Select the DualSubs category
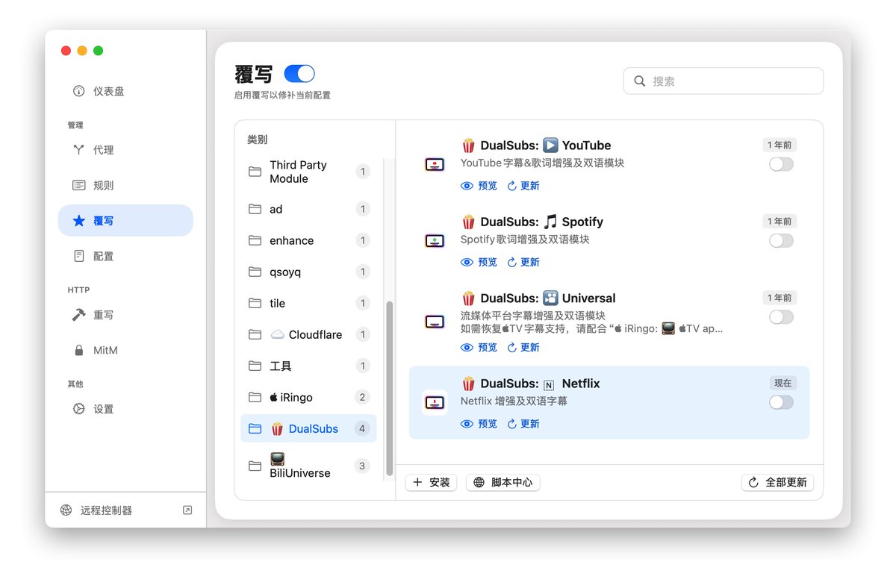The image size is (896, 588). (308, 428)
